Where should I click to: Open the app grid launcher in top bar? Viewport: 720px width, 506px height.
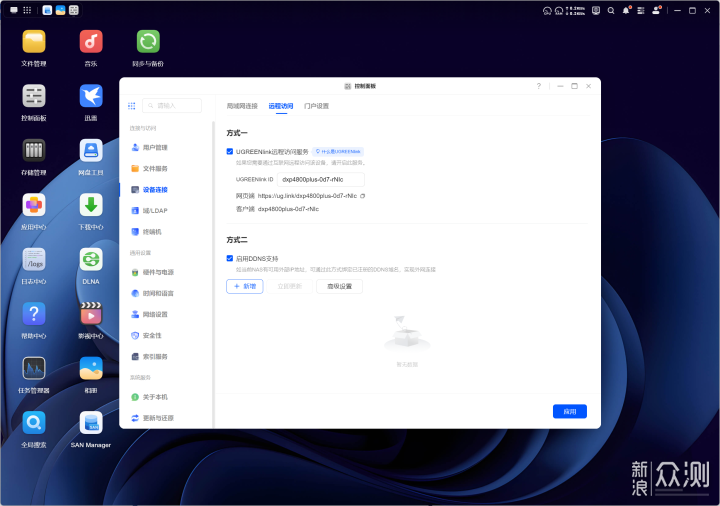coord(27,10)
